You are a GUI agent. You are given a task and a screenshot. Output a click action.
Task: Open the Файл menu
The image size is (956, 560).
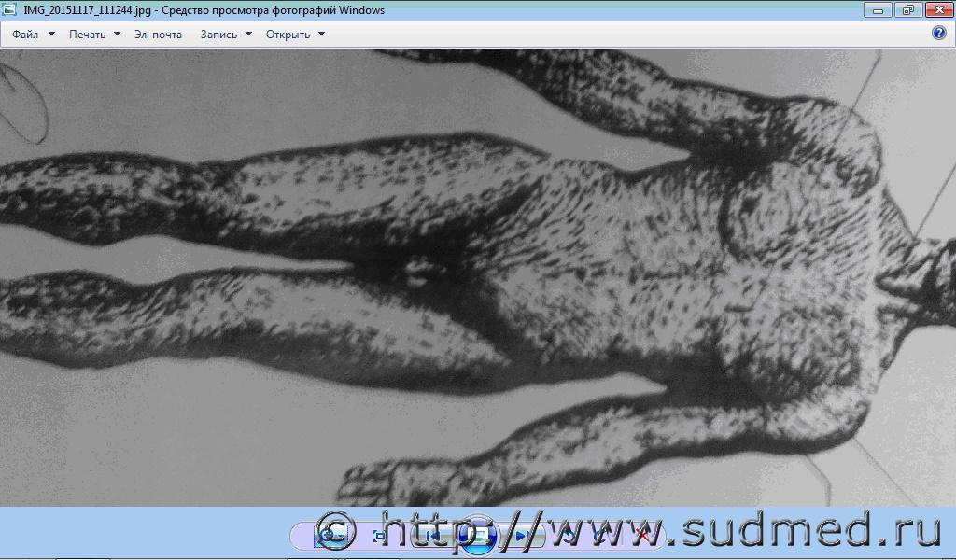click(25, 35)
